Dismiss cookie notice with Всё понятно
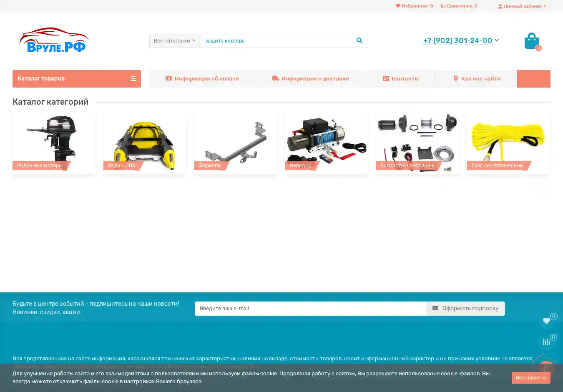 click(531, 378)
